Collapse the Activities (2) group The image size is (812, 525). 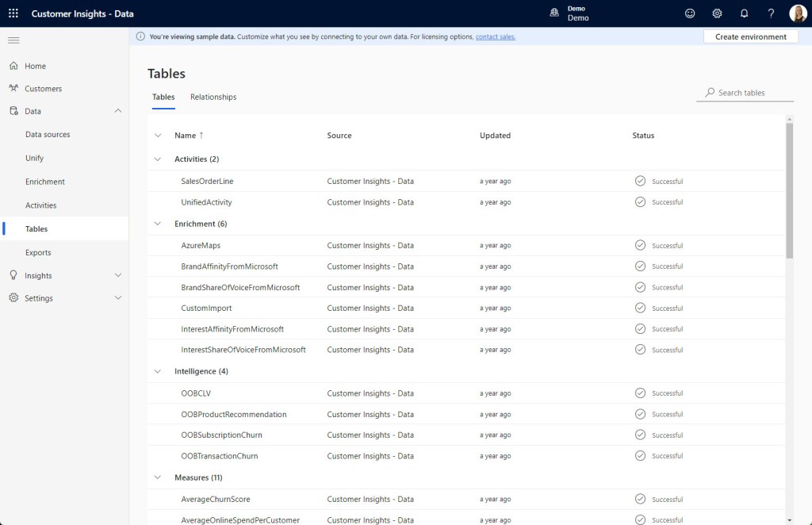coord(158,159)
